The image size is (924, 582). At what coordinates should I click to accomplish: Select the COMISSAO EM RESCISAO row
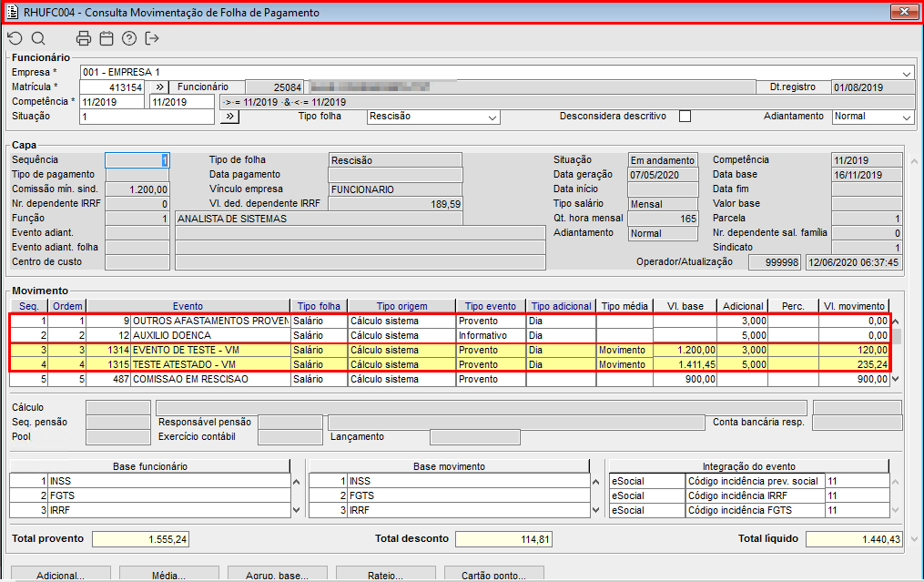coord(209,379)
